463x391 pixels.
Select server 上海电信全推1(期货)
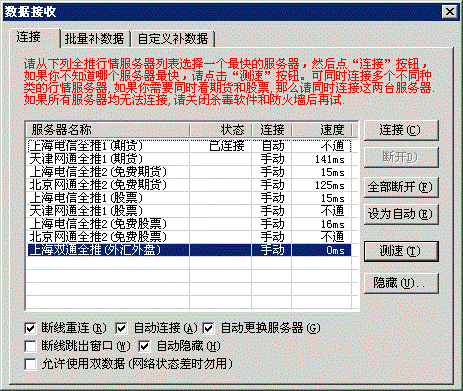[189, 146]
